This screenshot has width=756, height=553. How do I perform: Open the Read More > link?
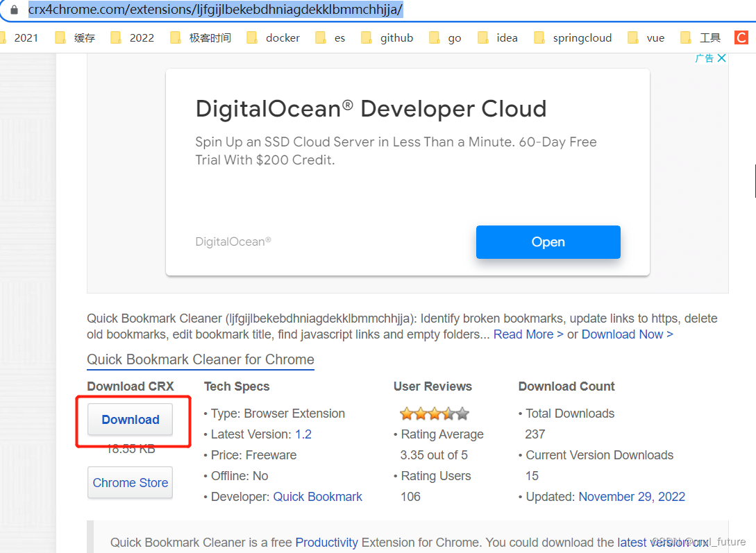tap(528, 334)
